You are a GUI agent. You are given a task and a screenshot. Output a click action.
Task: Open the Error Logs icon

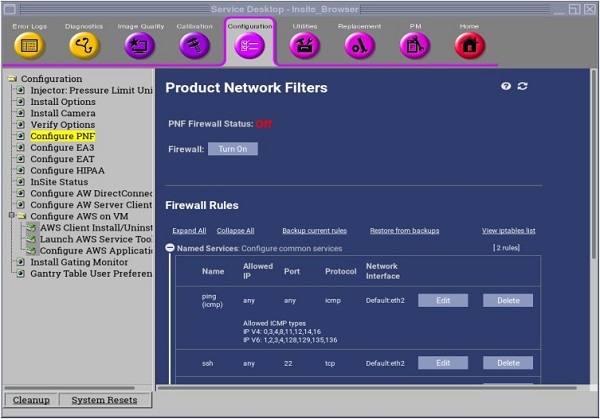tap(29, 45)
